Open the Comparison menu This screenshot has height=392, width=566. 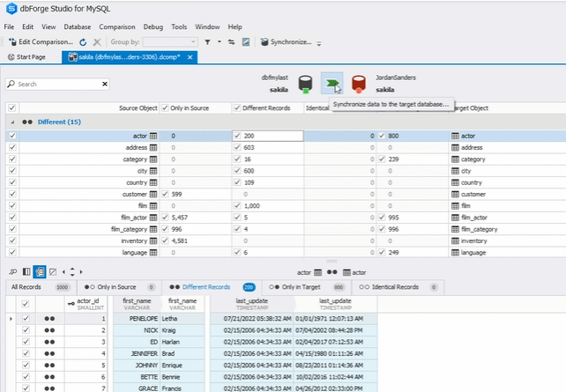pyautogui.click(x=117, y=27)
